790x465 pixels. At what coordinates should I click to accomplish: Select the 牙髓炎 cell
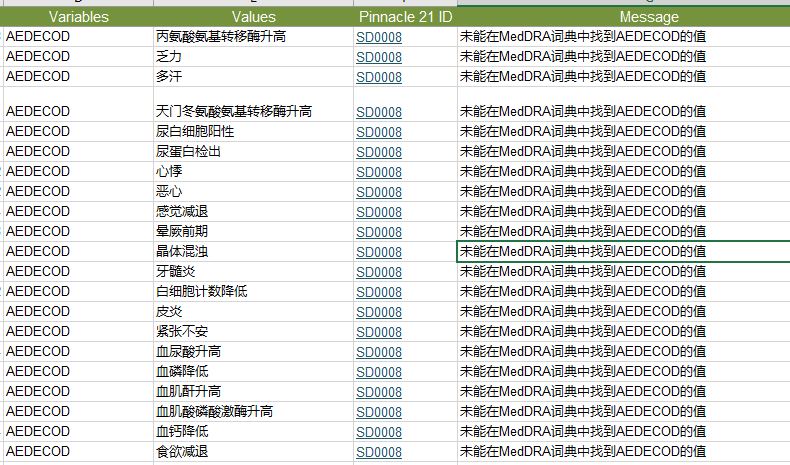pos(253,272)
